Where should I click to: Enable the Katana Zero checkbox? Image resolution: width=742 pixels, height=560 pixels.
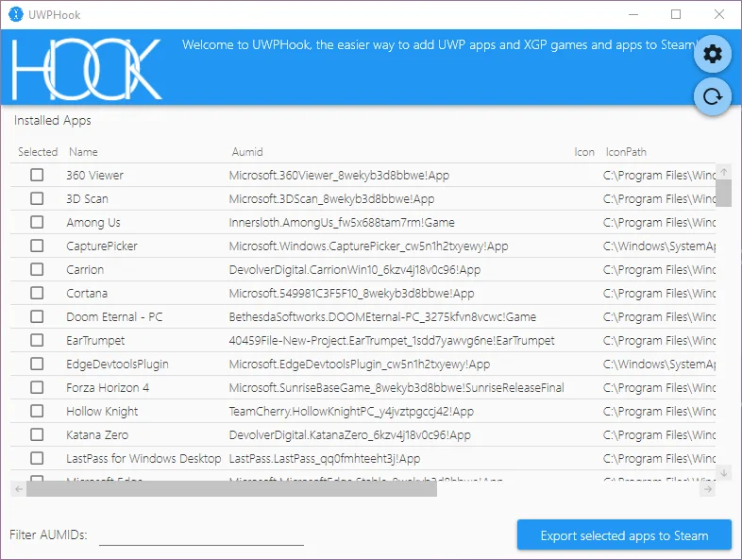point(37,435)
